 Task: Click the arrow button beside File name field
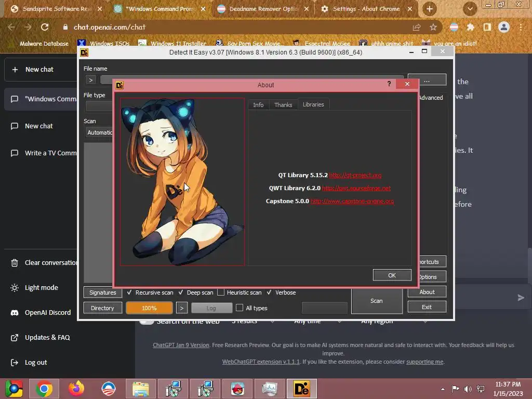[90, 80]
